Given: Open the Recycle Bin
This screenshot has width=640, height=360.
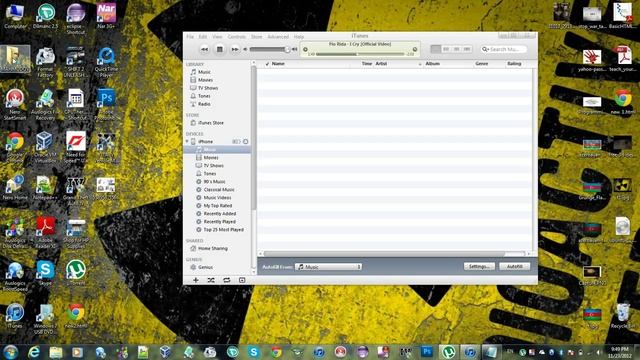Looking at the screenshot, I should click(x=622, y=316).
